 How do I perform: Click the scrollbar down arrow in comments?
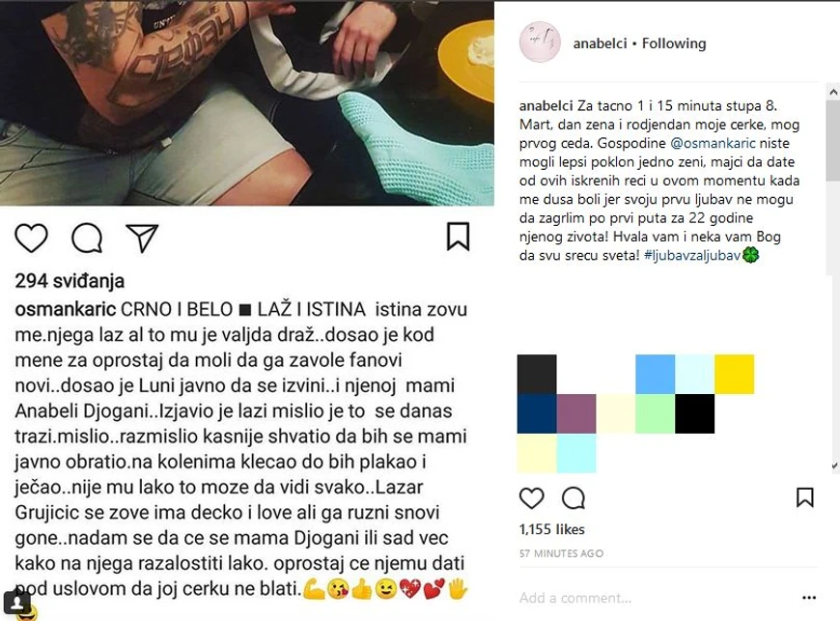[x=833, y=466]
